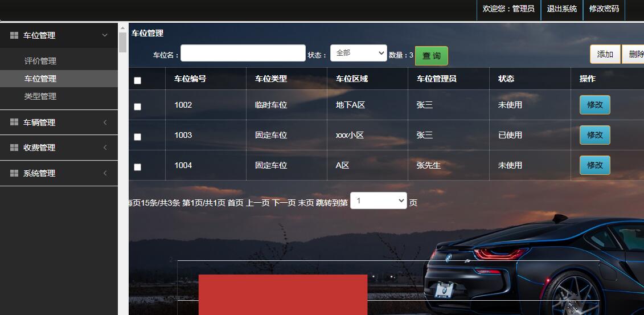Click the 删除 button

[x=633, y=54]
